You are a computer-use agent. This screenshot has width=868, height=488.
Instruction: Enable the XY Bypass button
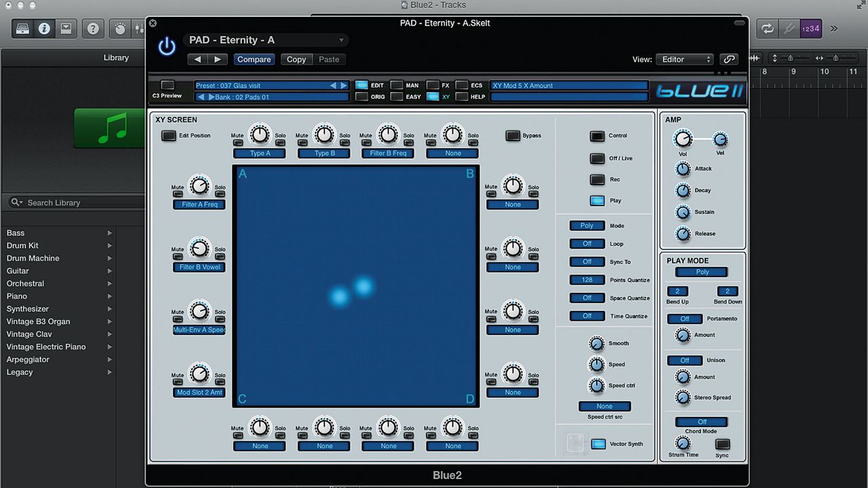[513, 136]
